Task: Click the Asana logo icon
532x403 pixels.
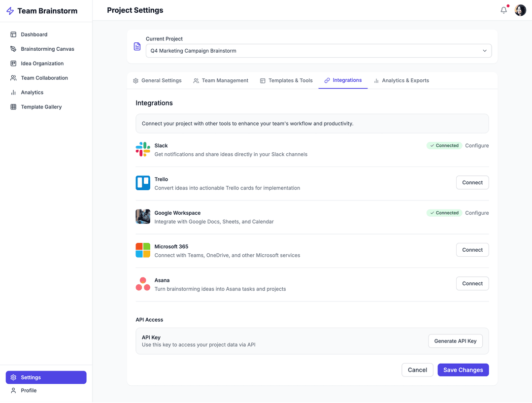Action: click(143, 284)
